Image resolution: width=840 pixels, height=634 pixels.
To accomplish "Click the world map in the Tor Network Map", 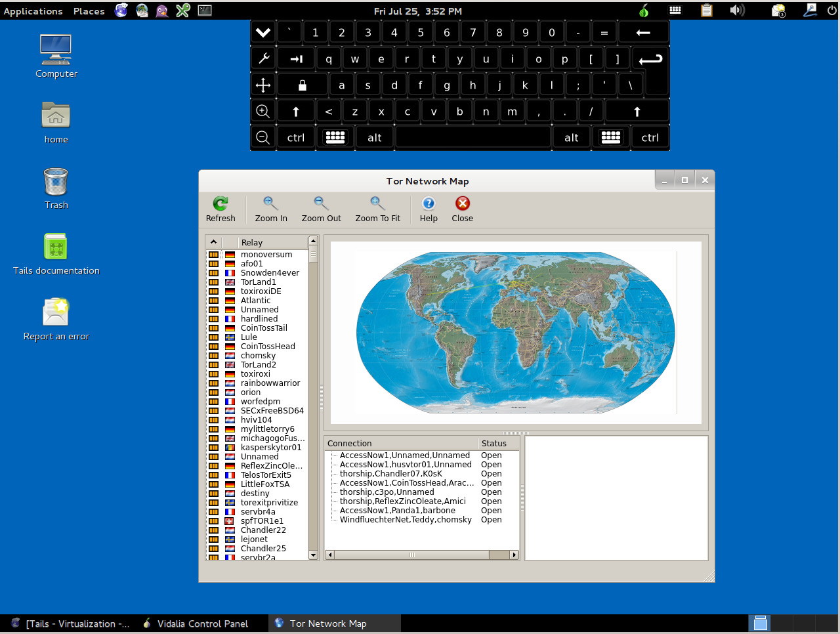I will click(515, 332).
